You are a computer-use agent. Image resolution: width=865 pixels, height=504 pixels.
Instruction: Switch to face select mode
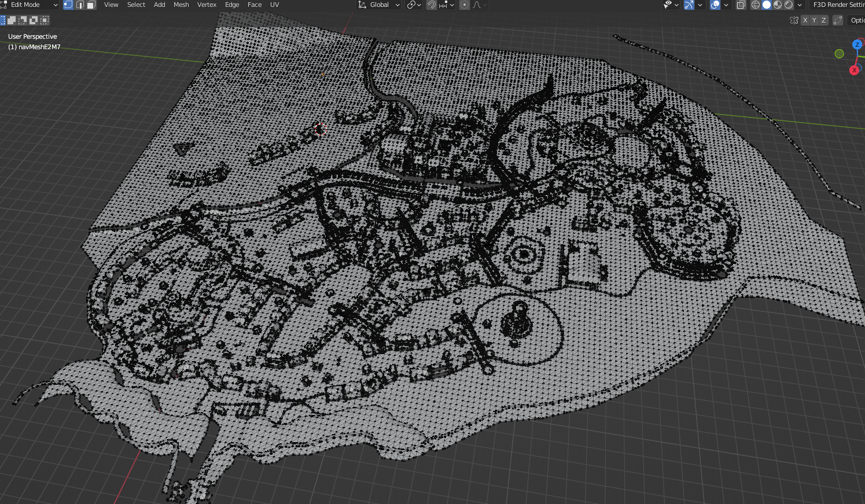(x=91, y=5)
